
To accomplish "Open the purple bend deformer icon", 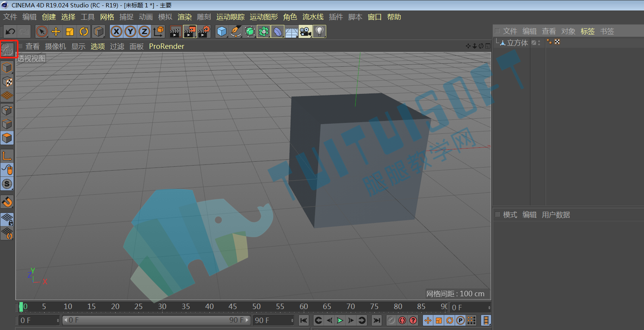I will [x=278, y=31].
